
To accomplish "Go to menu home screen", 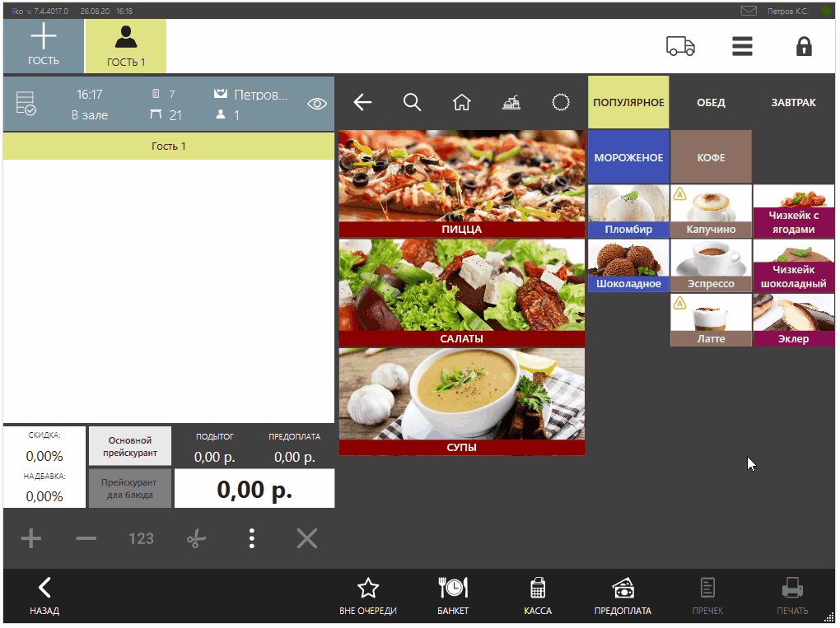I will click(x=462, y=102).
